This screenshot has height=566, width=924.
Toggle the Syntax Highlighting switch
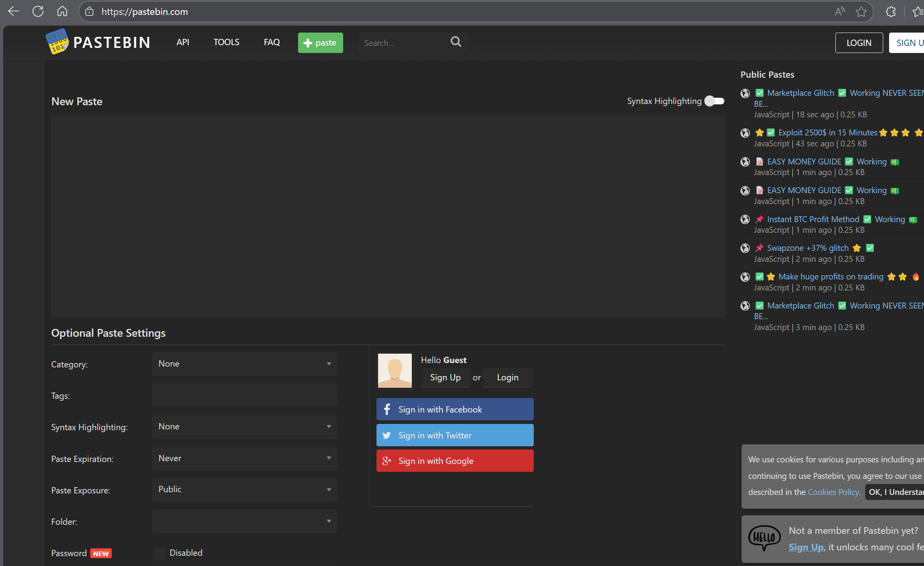(x=714, y=101)
